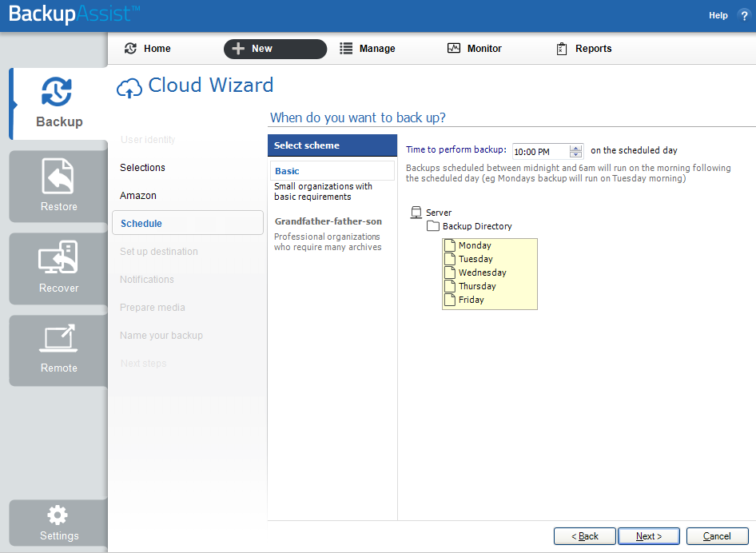Viewport: 756px width, 553px height.
Task: Click the Cloud Wizard title text
Action: pos(211,86)
